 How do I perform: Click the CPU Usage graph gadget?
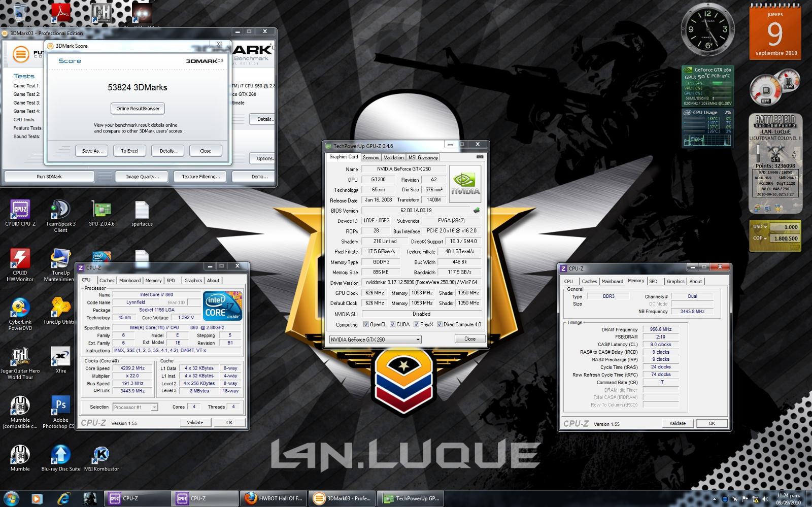pos(707,128)
